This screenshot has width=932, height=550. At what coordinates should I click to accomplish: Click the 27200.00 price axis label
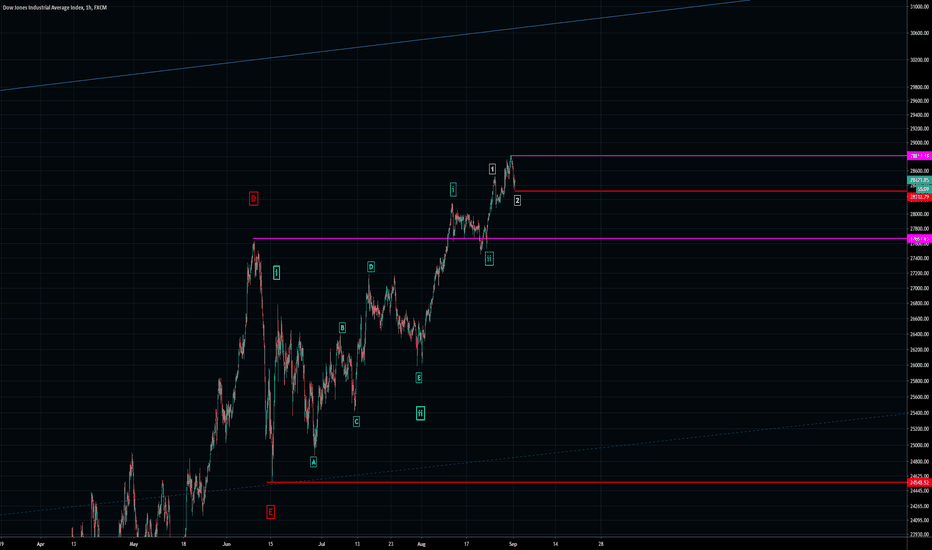click(x=920, y=274)
